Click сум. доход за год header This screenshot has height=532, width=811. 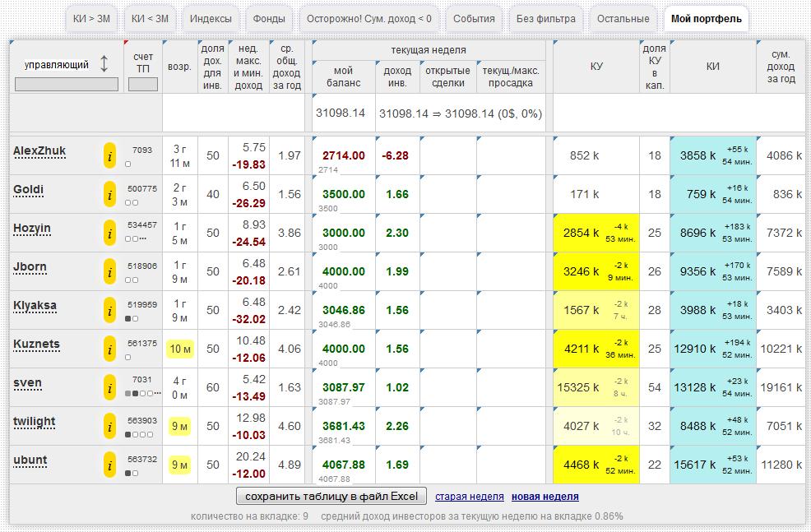click(781, 67)
